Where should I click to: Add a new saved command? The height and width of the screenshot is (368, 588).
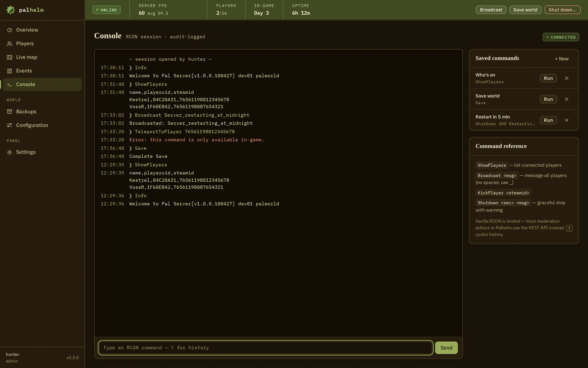pyautogui.click(x=562, y=59)
